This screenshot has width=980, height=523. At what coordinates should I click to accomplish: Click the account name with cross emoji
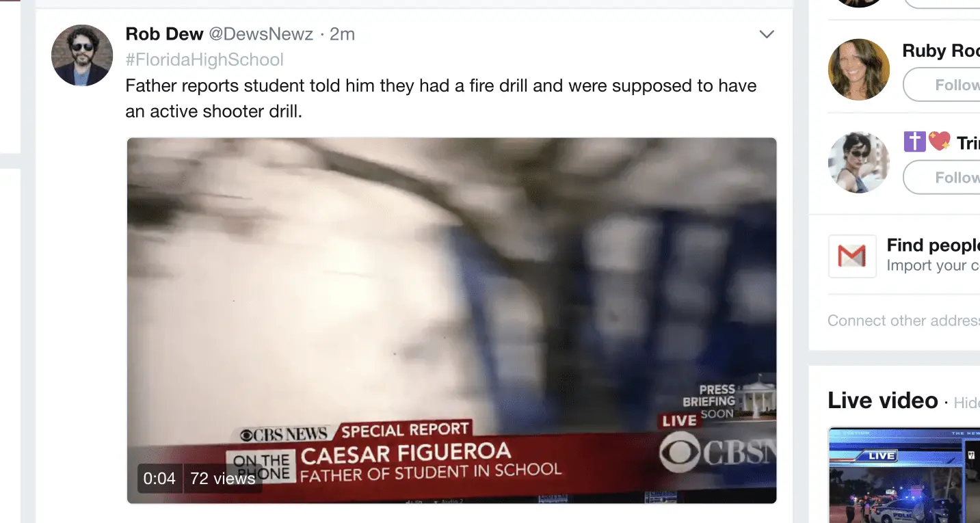pos(942,142)
